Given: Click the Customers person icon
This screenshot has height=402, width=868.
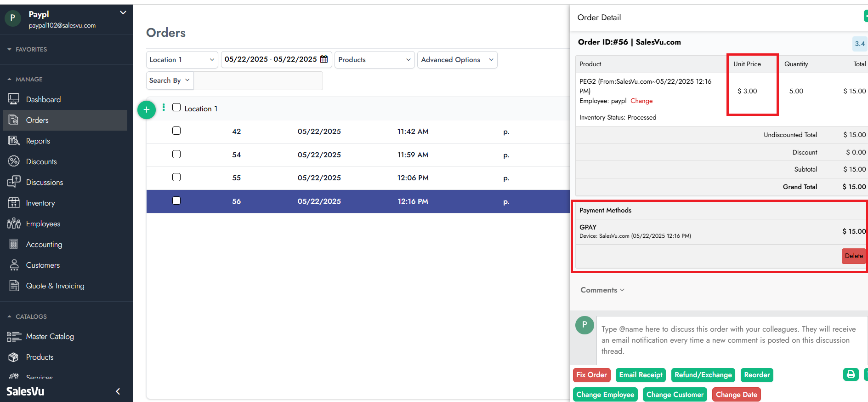Looking at the screenshot, I should 14,265.
